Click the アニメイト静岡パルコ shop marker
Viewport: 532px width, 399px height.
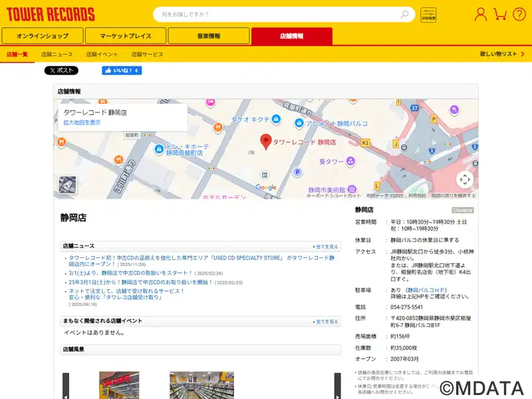[299, 123]
